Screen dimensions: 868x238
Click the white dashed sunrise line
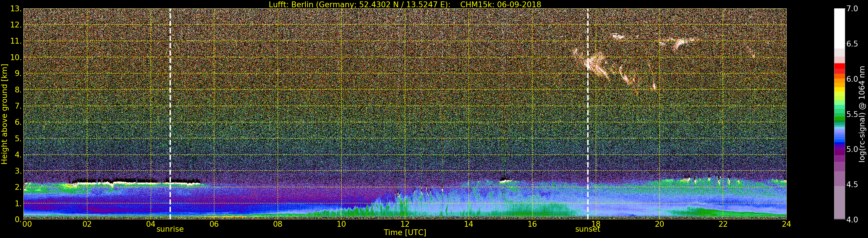pos(170,114)
